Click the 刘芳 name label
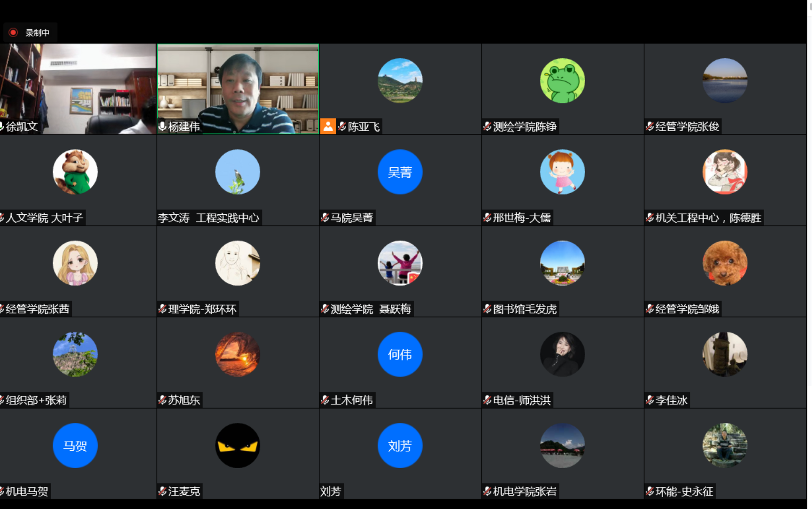The height and width of the screenshot is (509, 812). point(331,491)
